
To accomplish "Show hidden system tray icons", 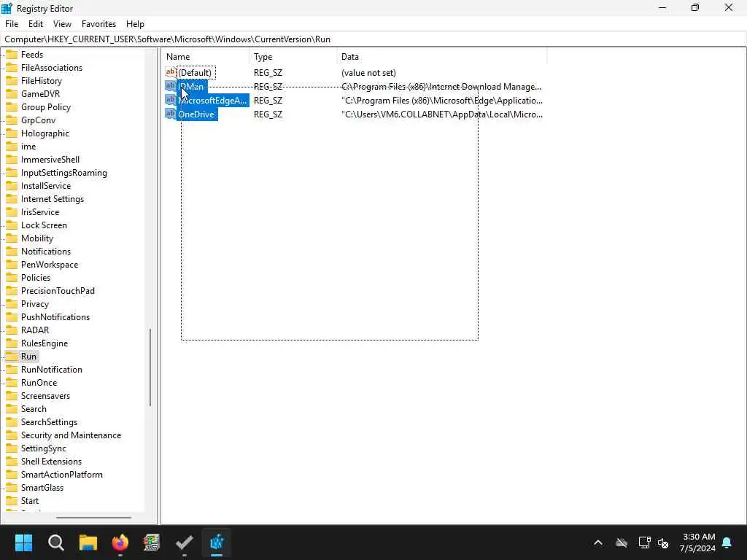I will (598, 542).
